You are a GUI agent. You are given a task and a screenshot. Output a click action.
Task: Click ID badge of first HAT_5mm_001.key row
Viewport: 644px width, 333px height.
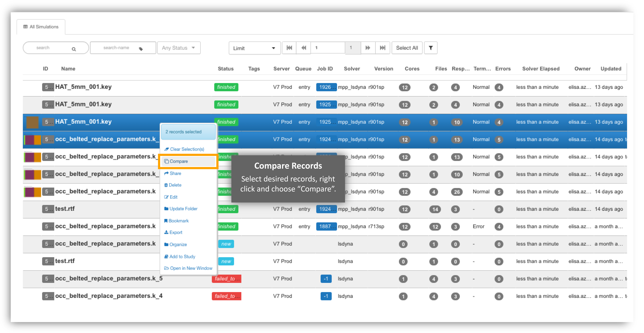48,87
